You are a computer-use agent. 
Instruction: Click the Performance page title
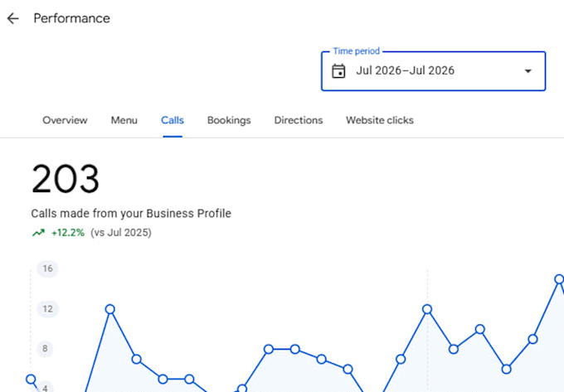(x=71, y=18)
